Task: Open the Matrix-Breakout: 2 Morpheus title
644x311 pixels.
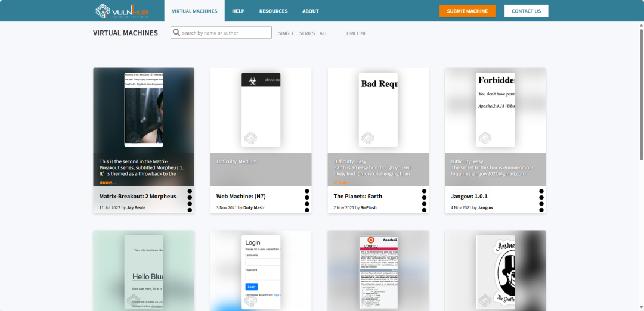Action: click(138, 196)
